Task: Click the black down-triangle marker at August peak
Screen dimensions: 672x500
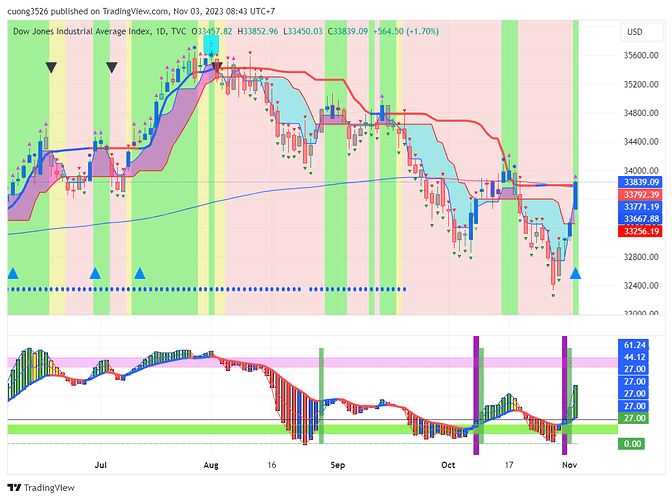Action: (217, 66)
